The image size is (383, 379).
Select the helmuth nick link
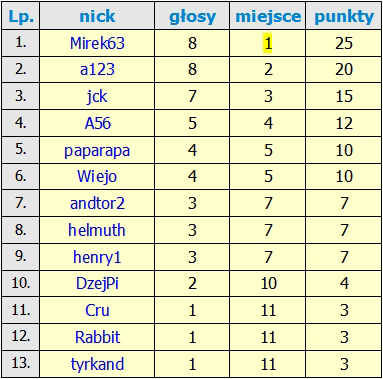[97, 230]
